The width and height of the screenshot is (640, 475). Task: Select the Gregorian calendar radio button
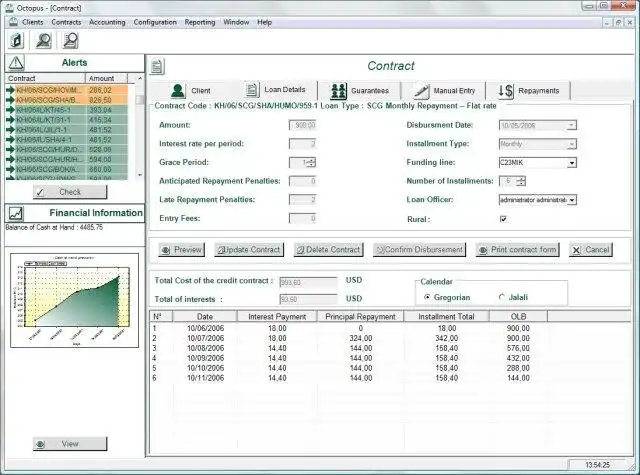(427, 297)
